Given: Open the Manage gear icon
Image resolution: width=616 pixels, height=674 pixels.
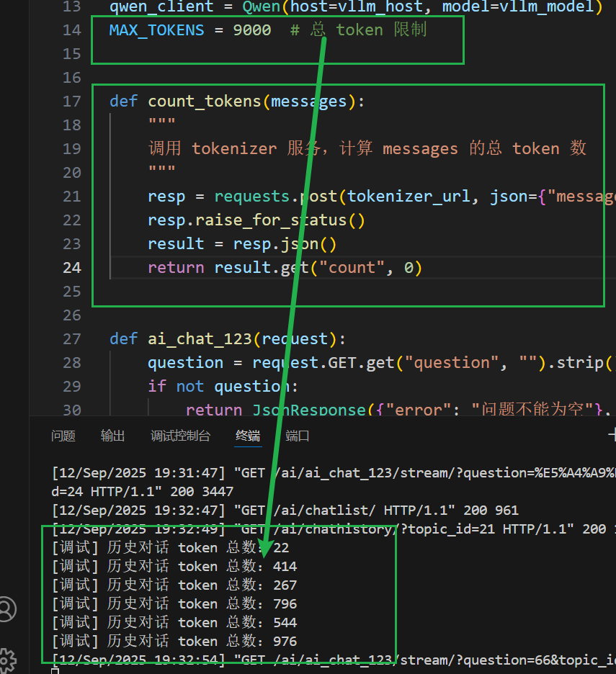Looking at the screenshot, I should click(6, 658).
